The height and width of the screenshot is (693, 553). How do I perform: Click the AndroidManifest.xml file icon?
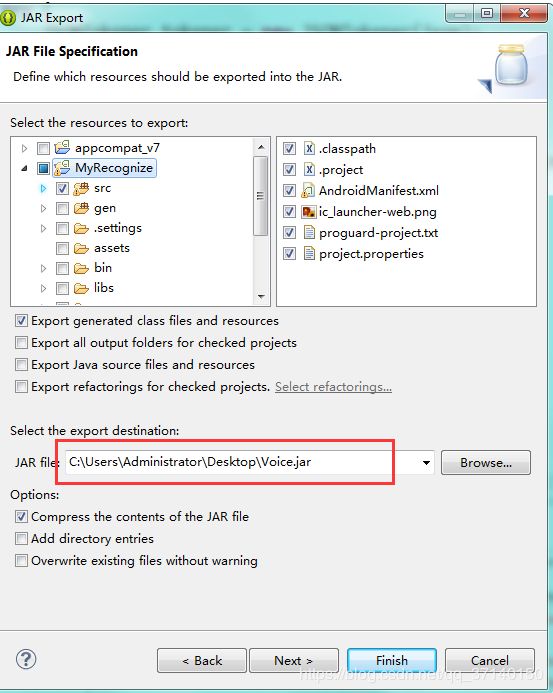[308, 190]
